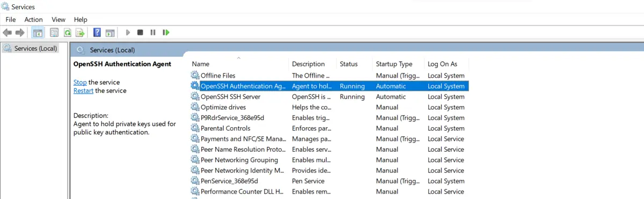The width and height of the screenshot is (644, 199).
Task: Click the Restart Service green icon
Action: [x=166, y=33]
